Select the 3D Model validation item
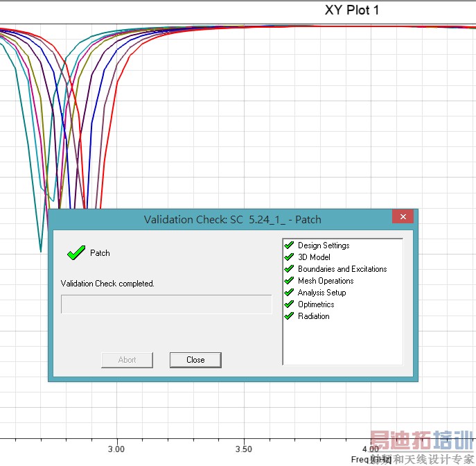Image resolution: width=476 pixels, height=466 pixels. pos(314,257)
